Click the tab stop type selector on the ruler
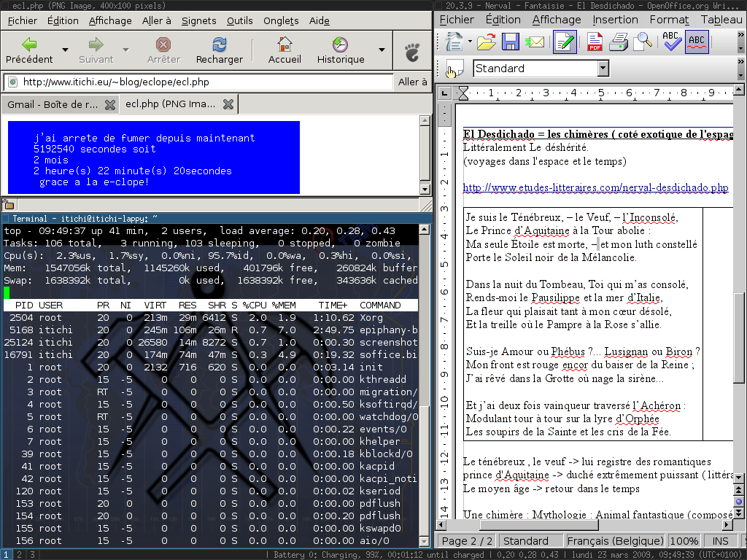This screenshot has width=747, height=560. tap(444, 93)
